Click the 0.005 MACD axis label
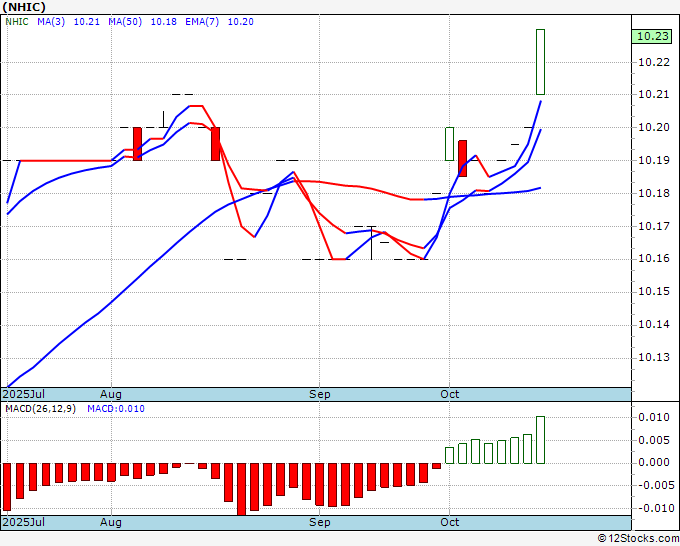The width and height of the screenshot is (680, 546). 654,441
